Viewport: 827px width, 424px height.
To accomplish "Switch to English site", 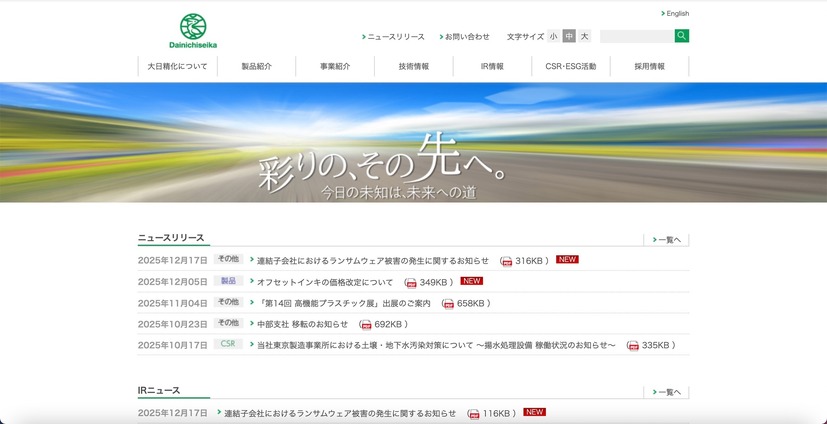I will (x=675, y=14).
